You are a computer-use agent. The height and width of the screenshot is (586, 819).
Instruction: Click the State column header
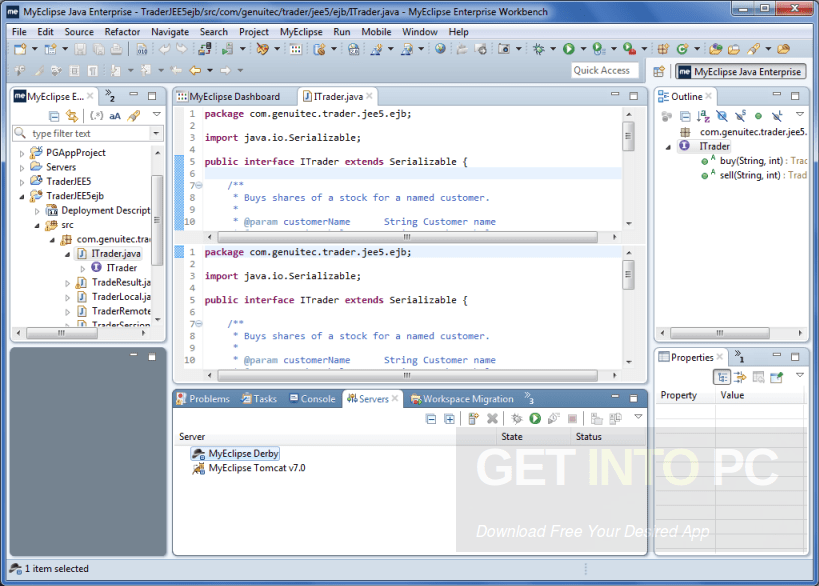[533, 437]
